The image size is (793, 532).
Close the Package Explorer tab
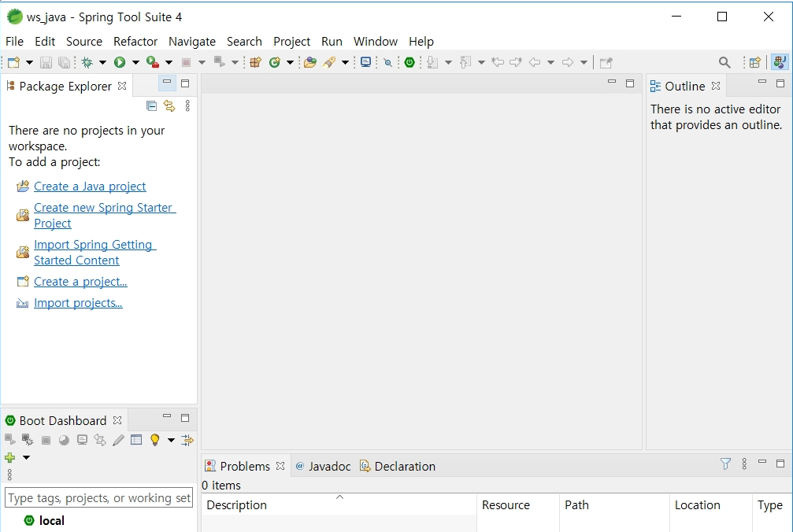click(122, 86)
